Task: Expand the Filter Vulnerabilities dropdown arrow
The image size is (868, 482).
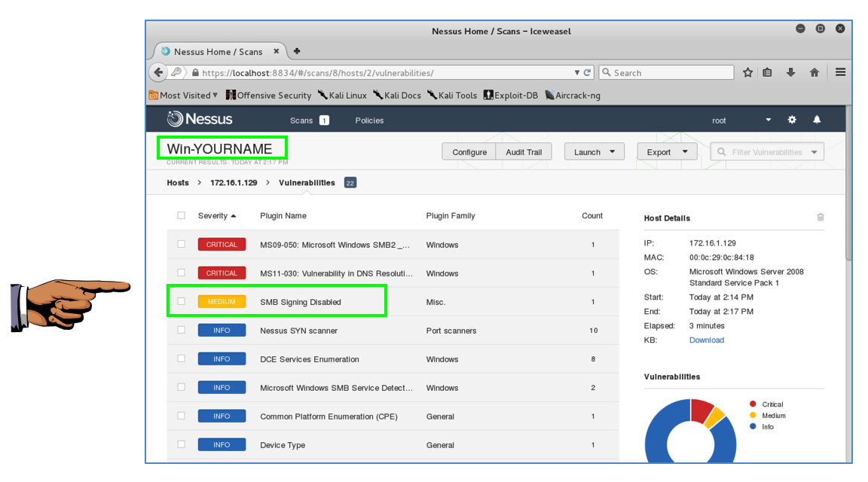Action: pyautogui.click(x=814, y=152)
